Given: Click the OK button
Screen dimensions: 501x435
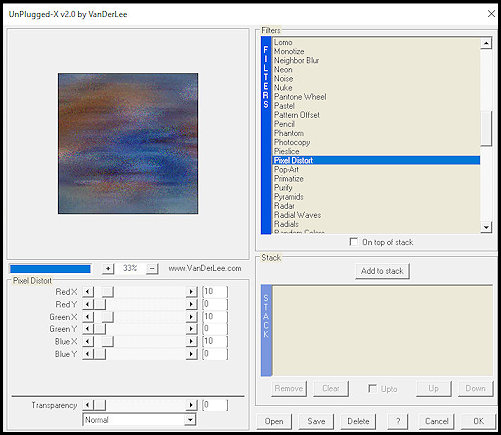Looking at the screenshot, I should click(x=479, y=421).
